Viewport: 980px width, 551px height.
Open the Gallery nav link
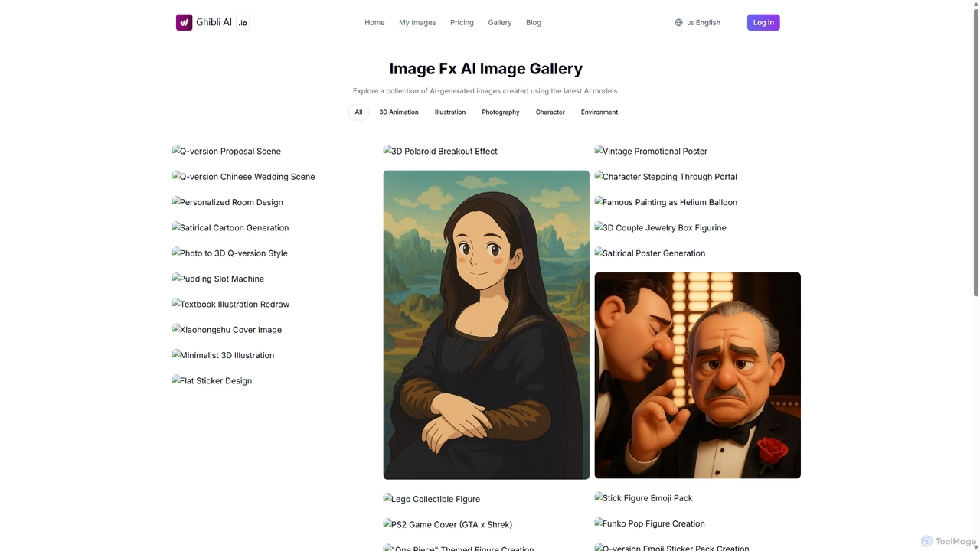(500, 23)
